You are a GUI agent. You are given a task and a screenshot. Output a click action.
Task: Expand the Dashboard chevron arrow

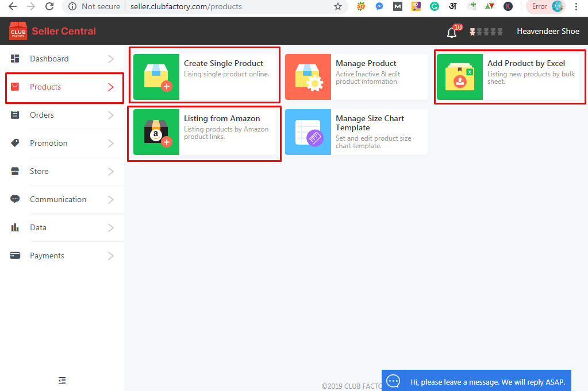[x=111, y=59]
